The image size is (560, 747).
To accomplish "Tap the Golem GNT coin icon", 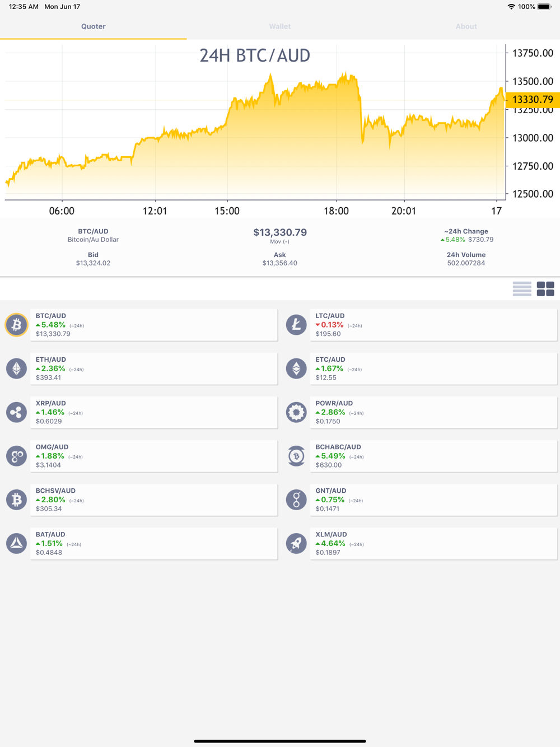I will [296, 499].
